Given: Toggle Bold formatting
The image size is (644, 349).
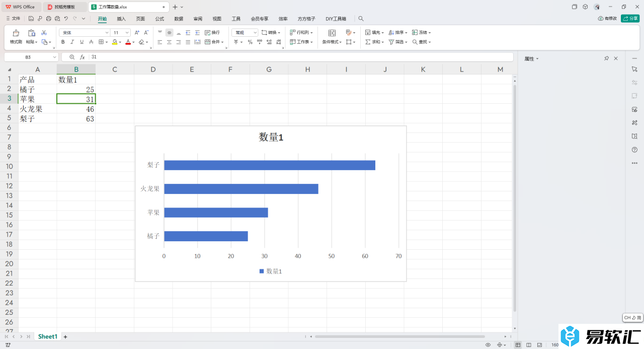Looking at the screenshot, I should [63, 42].
